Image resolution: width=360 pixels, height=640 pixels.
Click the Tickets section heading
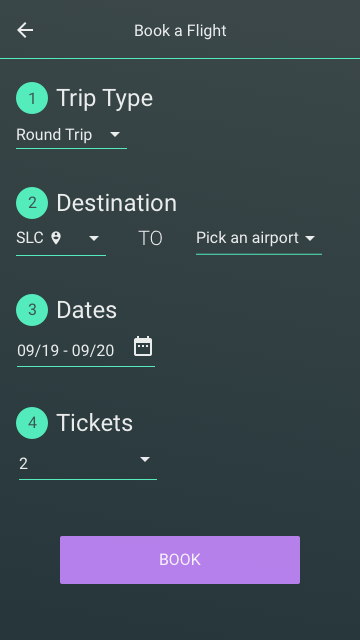click(x=95, y=423)
